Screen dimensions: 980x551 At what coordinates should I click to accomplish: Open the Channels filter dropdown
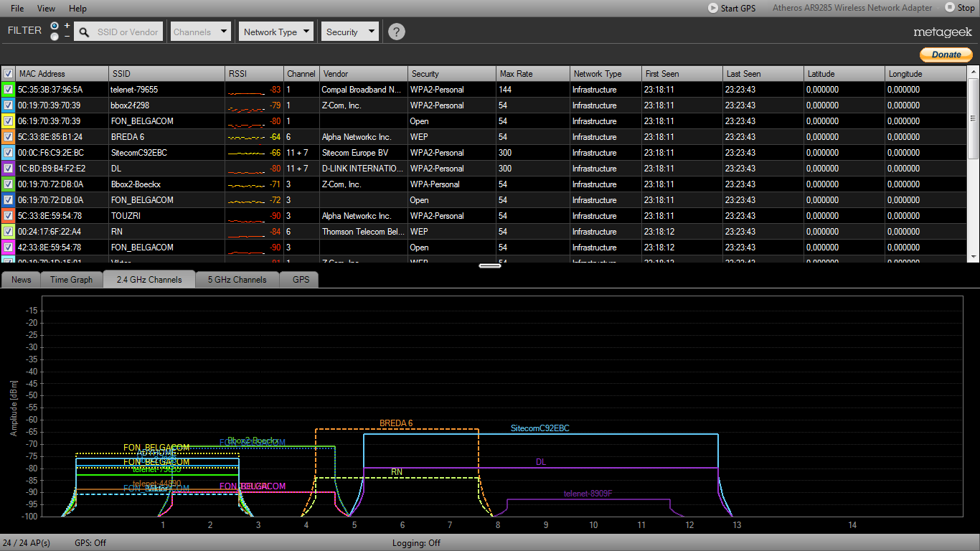coord(200,32)
